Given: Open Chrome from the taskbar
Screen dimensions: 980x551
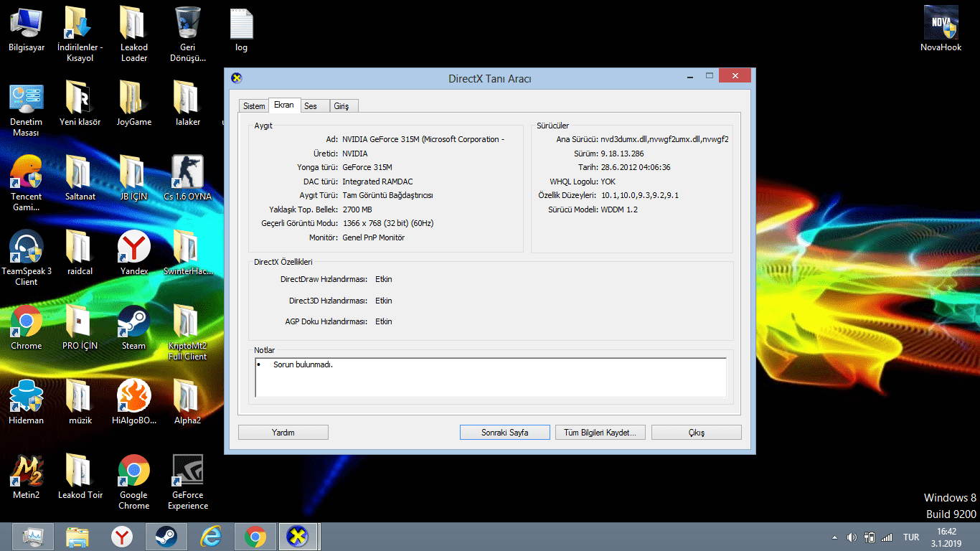Looking at the screenshot, I should tap(255, 537).
